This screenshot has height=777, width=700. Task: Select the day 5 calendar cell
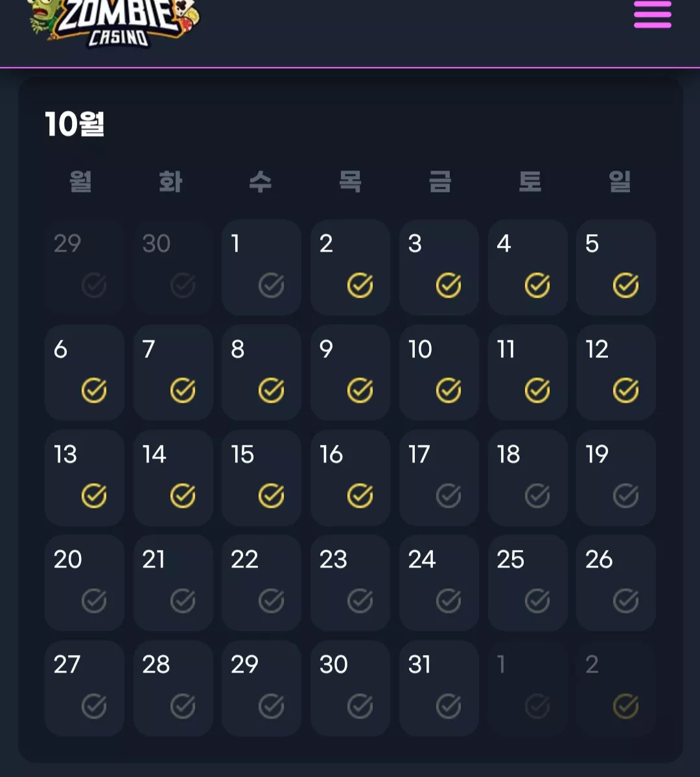click(616, 268)
